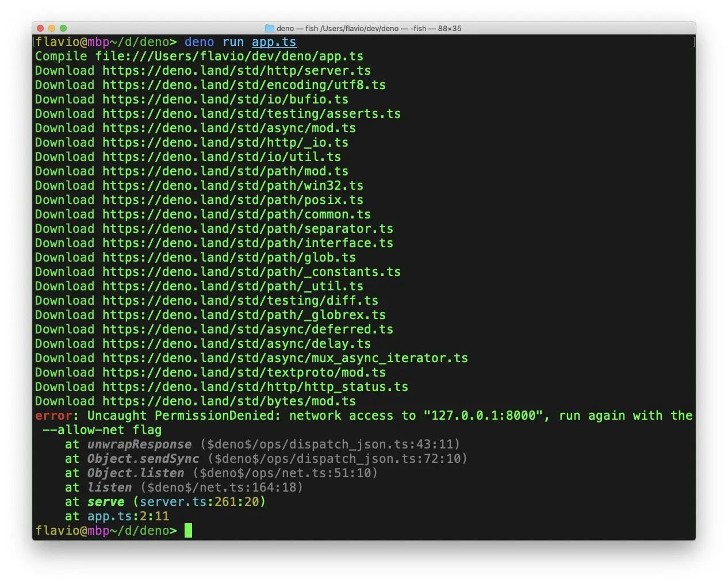
Task: Click the std/async/mux_async_iterator.ts download URL
Action: (x=285, y=358)
